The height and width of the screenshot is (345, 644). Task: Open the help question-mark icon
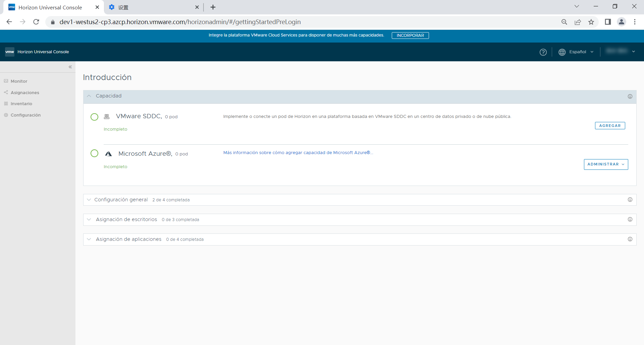(543, 52)
